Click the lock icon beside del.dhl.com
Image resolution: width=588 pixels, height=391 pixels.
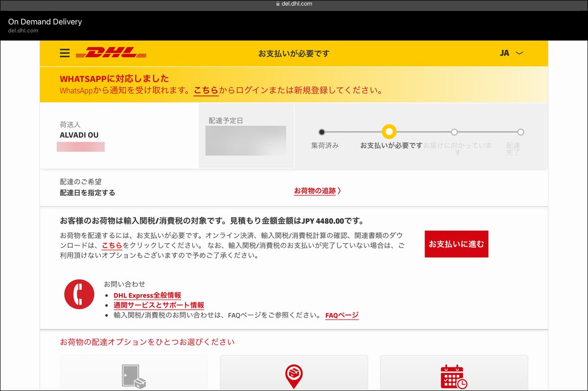[x=278, y=4]
